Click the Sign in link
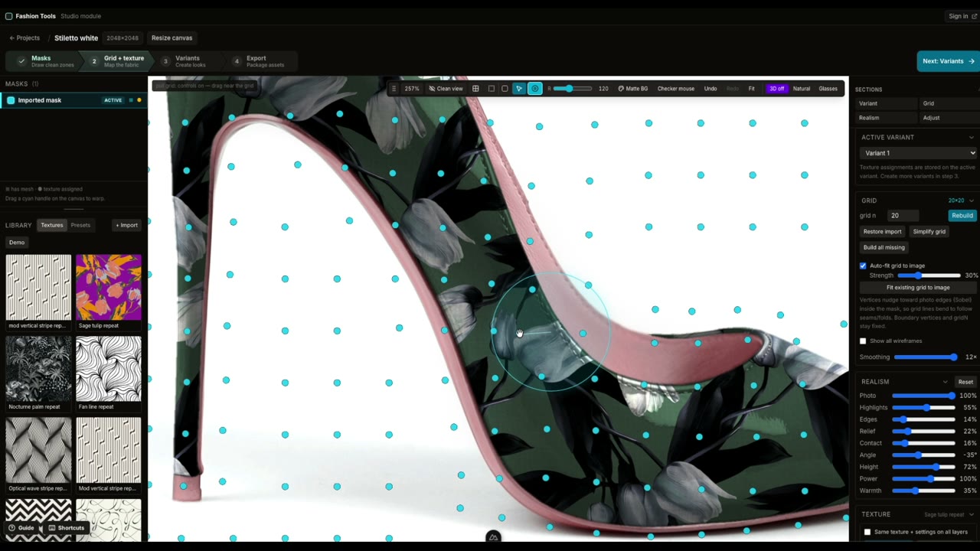The height and width of the screenshot is (551, 980). 962,16
